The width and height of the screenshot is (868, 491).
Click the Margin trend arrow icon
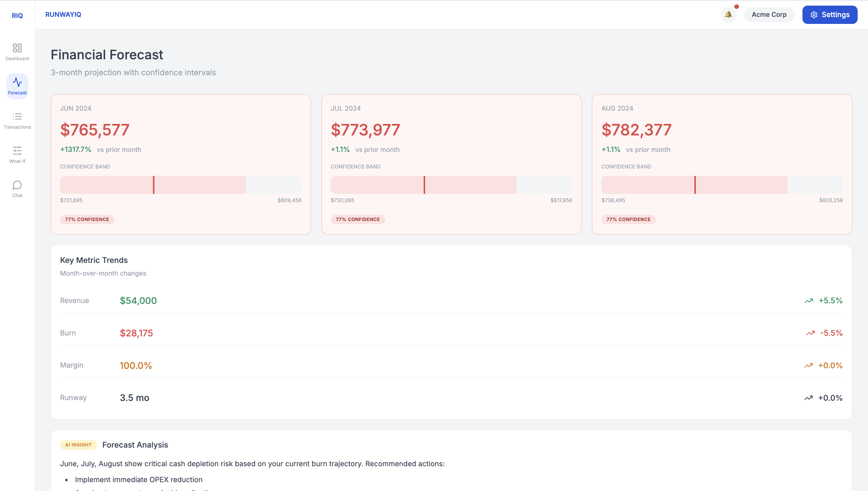(808, 366)
